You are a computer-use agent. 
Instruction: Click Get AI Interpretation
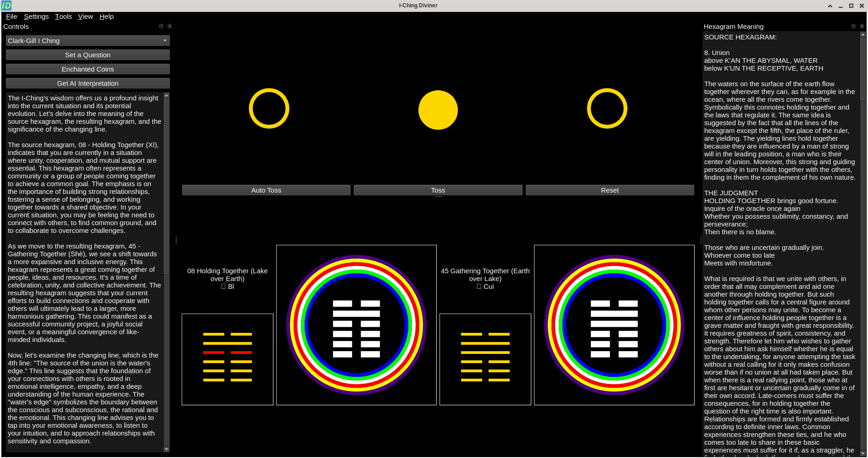[x=88, y=83]
